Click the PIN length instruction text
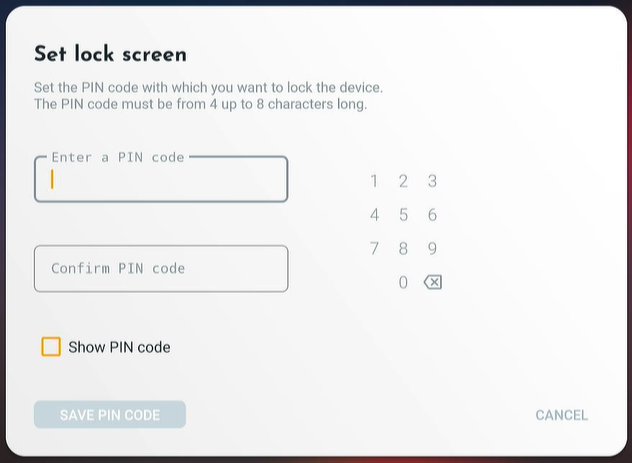Screen dimensions: 632x463 coord(200,104)
